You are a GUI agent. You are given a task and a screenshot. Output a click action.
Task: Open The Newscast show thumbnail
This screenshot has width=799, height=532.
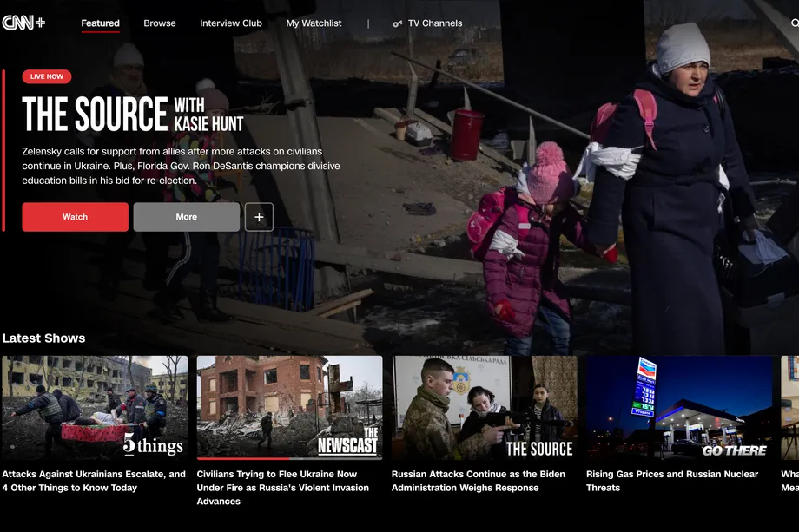pyautogui.click(x=289, y=407)
